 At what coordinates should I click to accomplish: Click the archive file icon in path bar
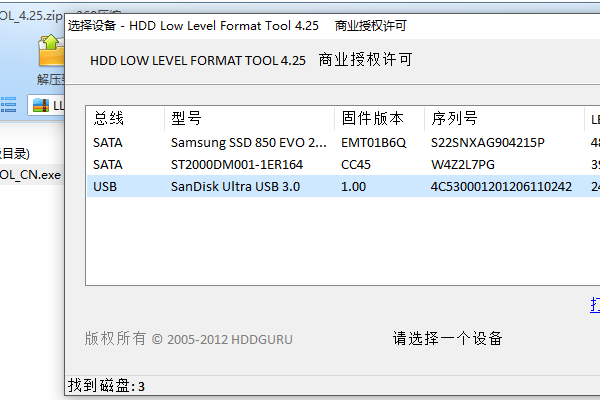41,105
